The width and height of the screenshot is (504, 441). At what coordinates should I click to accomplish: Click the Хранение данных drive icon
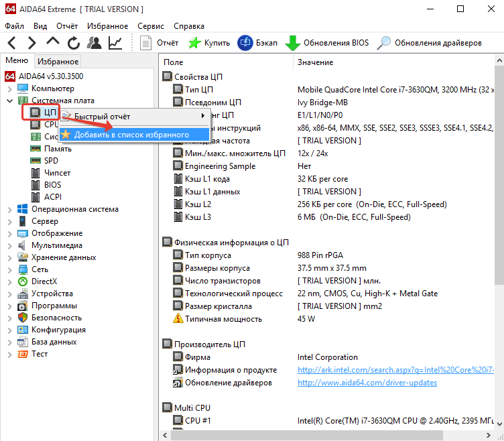(23, 257)
